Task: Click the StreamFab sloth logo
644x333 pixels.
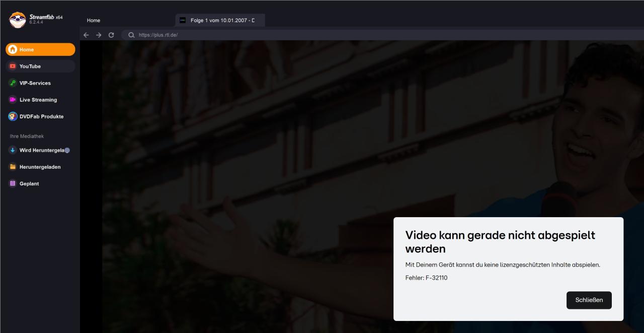Action: coord(18,20)
